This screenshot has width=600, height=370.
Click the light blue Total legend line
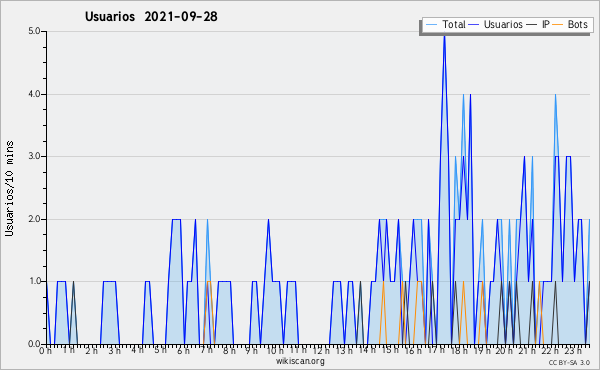tap(431, 25)
